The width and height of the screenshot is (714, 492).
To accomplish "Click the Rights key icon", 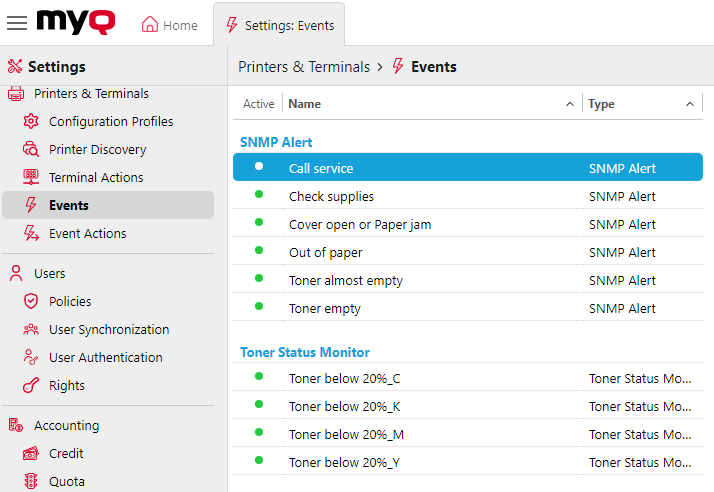I will click(x=30, y=386).
